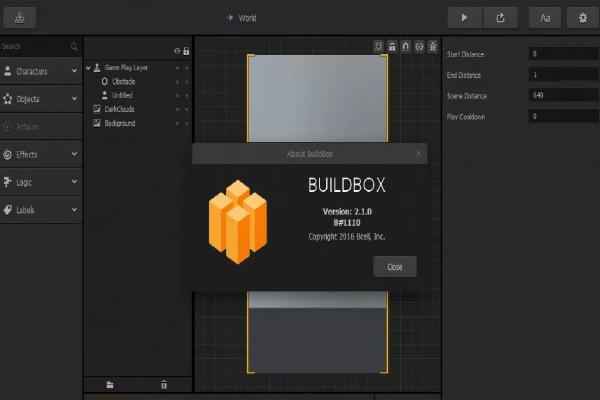600x400 pixels.
Task: Select the Game Play Layer row
Action: pos(138,68)
